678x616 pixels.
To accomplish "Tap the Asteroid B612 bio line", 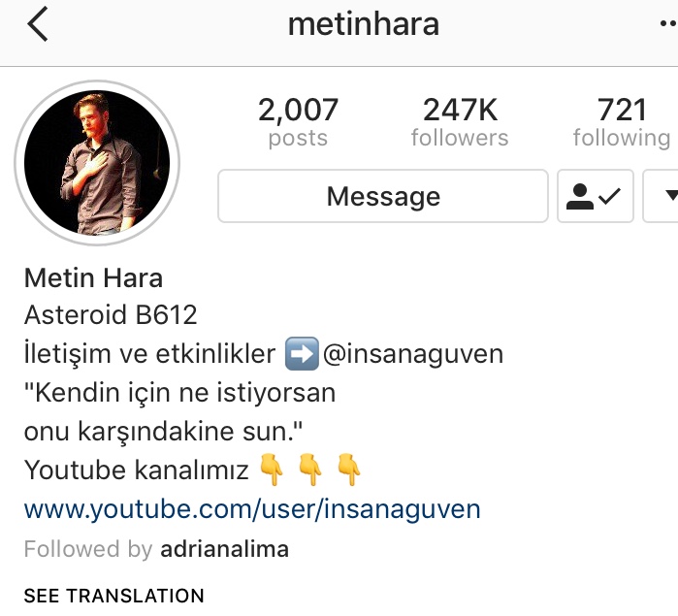I will pyautogui.click(x=111, y=315).
